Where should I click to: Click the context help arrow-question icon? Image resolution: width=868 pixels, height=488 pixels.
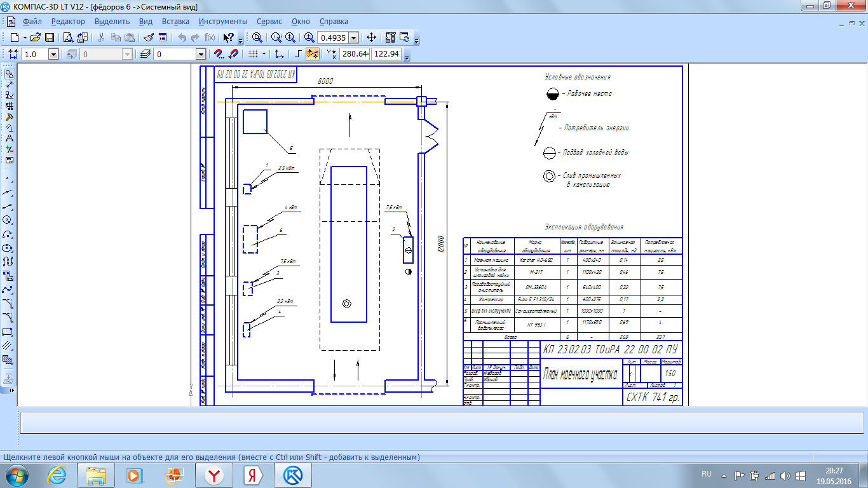(x=228, y=37)
